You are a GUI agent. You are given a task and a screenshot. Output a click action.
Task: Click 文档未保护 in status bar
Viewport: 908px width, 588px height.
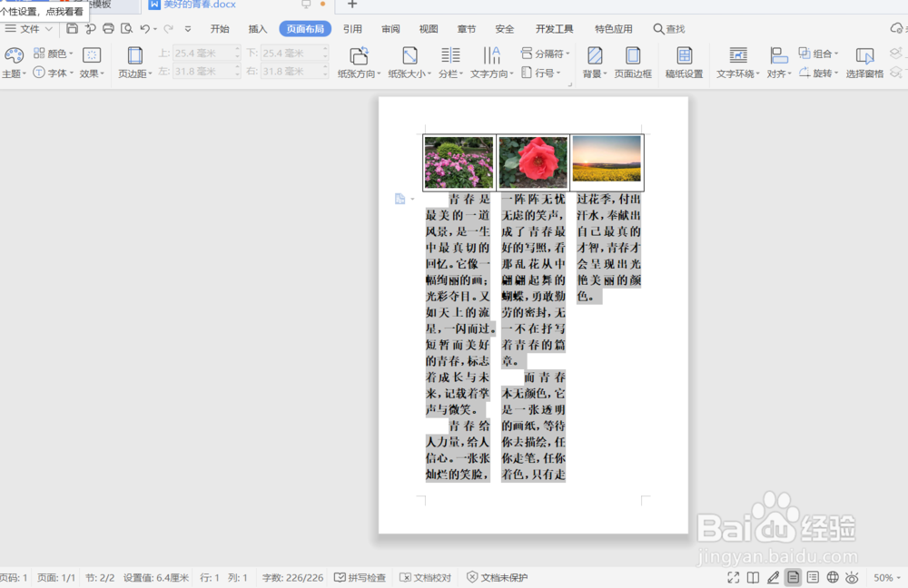(497, 577)
